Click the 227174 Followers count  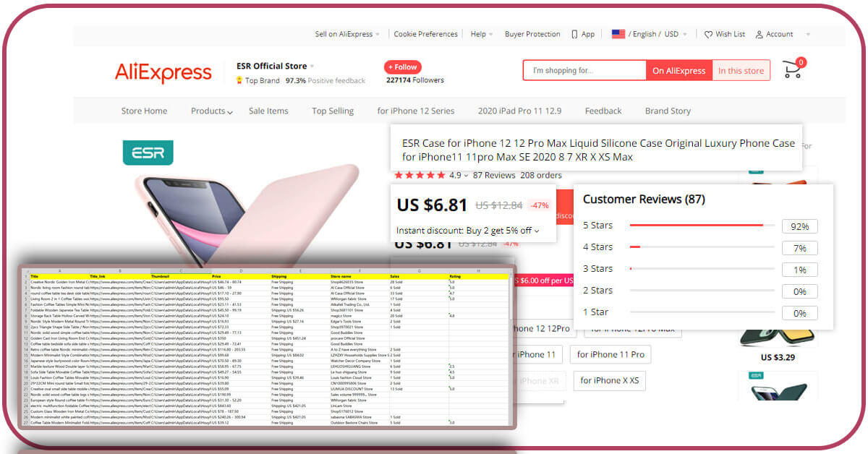415,80
